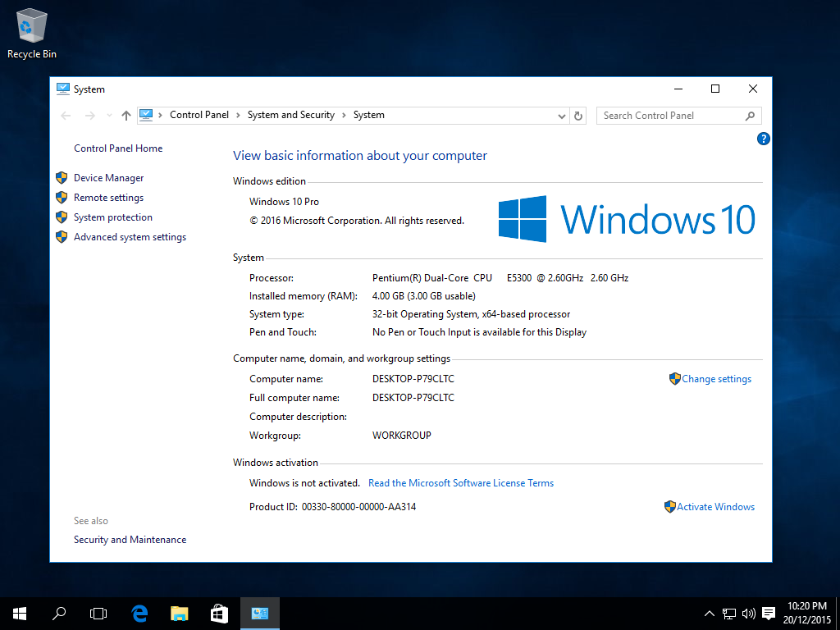The width and height of the screenshot is (840, 630).
Task: Click the shield icon beside Advanced system settings
Action: coord(62,237)
